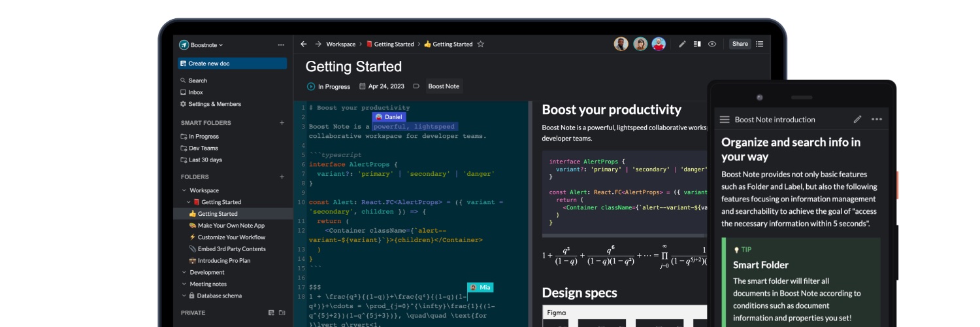Screen dimensions: 980x327
Task: Go back with the left arrow
Action: coord(304,44)
